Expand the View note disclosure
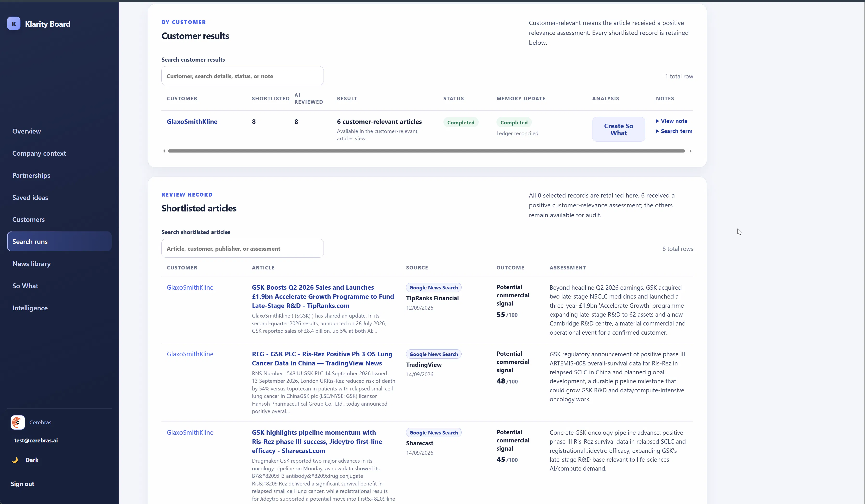865x504 pixels. [671, 121]
